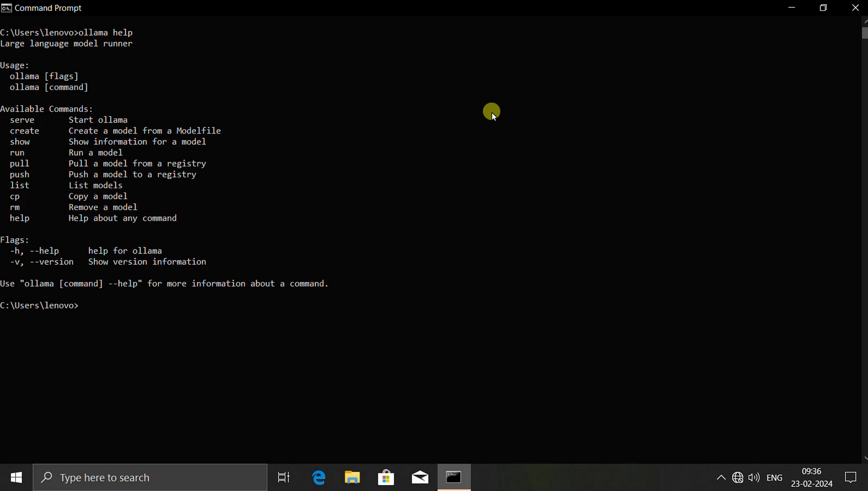Open the Mail app from the taskbar

click(x=420, y=477)
